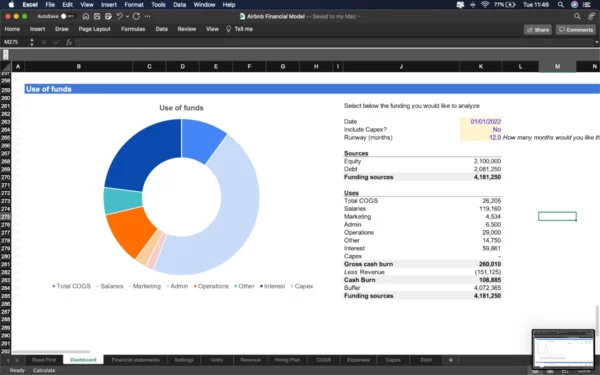The image size is (600, 375).
Task: Open the Excel menu in macOS menu bar
Action: coord(30,5)
